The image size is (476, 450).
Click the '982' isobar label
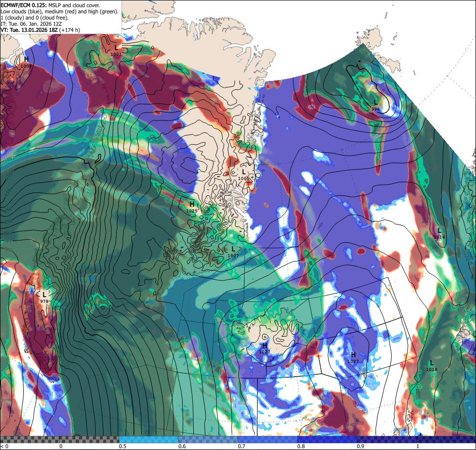pos(7,250)
